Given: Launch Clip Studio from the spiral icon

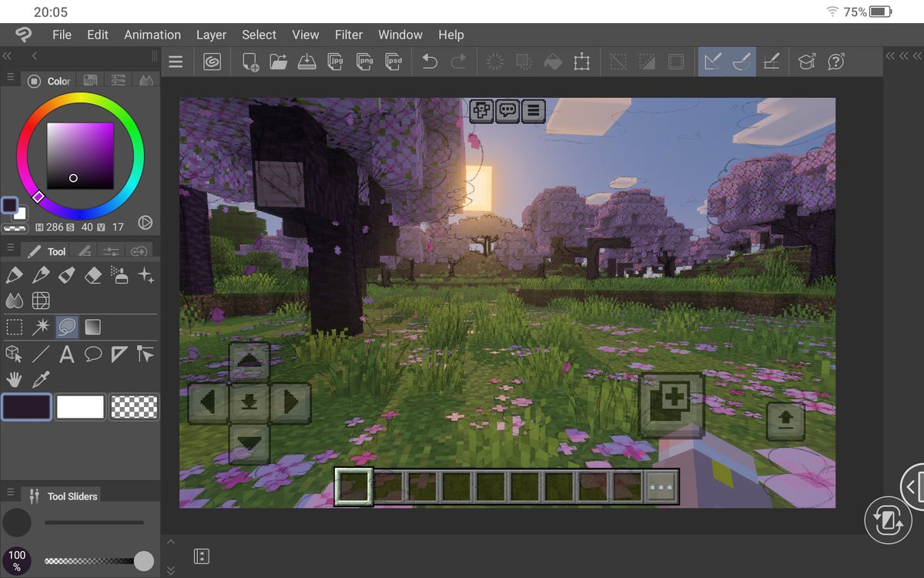Looking at the screenshot, I should click(x=212, y=62).
